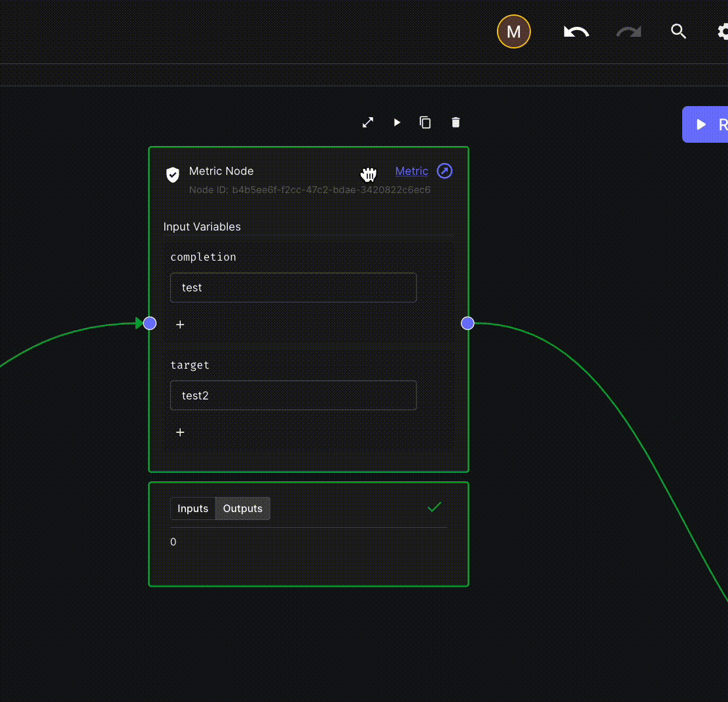Click the node's left input connector

149,323
